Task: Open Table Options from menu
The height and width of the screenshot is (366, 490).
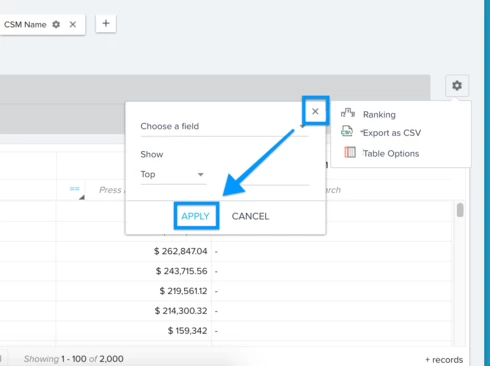Action: click(391, 154)
